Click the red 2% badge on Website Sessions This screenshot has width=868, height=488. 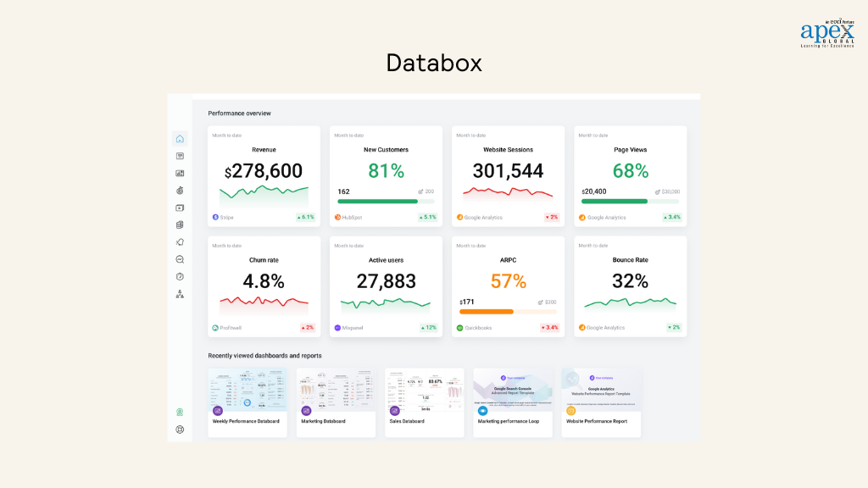pyautogui.click(x=552, y=218)
